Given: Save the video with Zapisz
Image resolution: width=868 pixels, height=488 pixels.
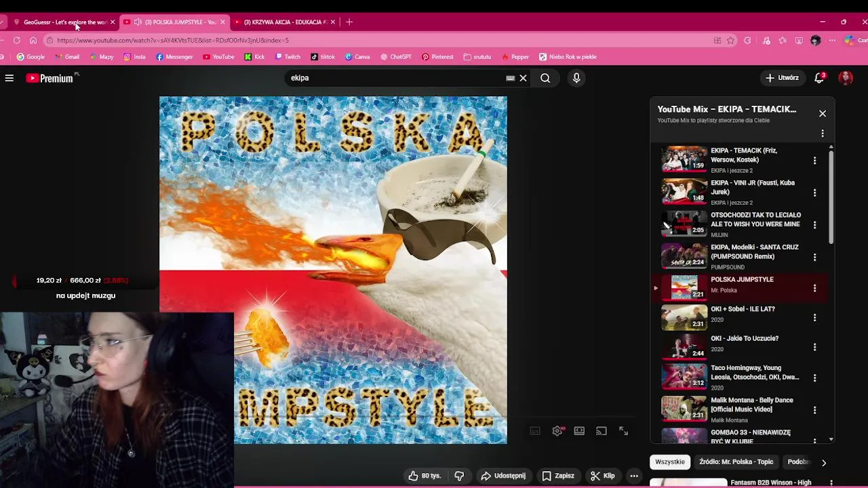Looking at the screenshot, I should (x=557, y=476).
